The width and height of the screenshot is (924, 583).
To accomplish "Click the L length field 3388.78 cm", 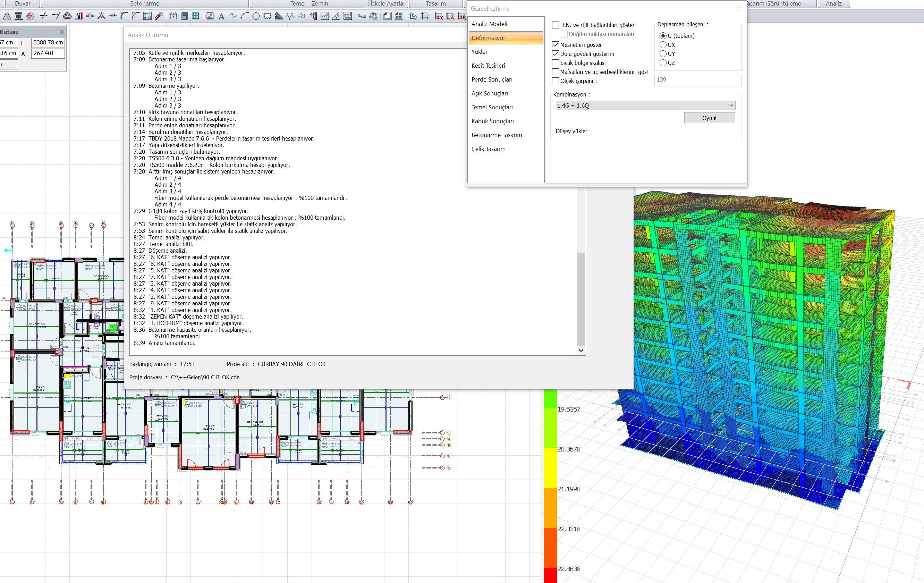I will pos(48,43).
